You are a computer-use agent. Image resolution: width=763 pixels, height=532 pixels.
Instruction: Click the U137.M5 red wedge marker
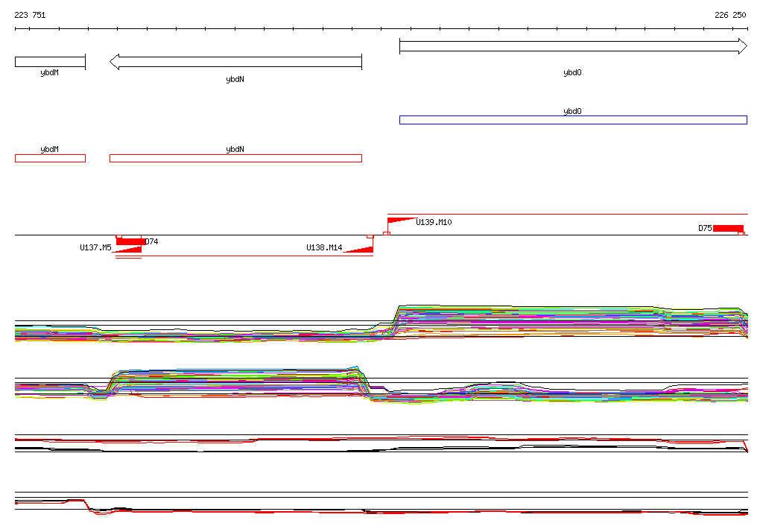(x=127, y=250)
